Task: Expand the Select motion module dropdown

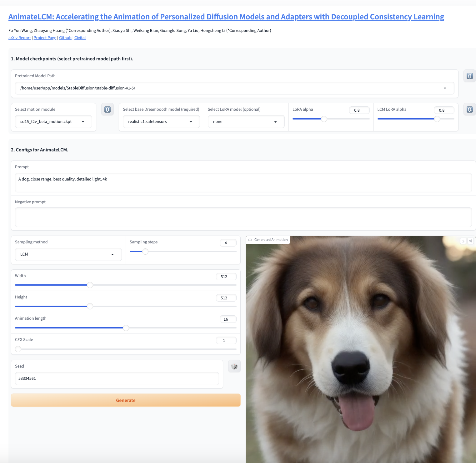Action: pos(53,122)
